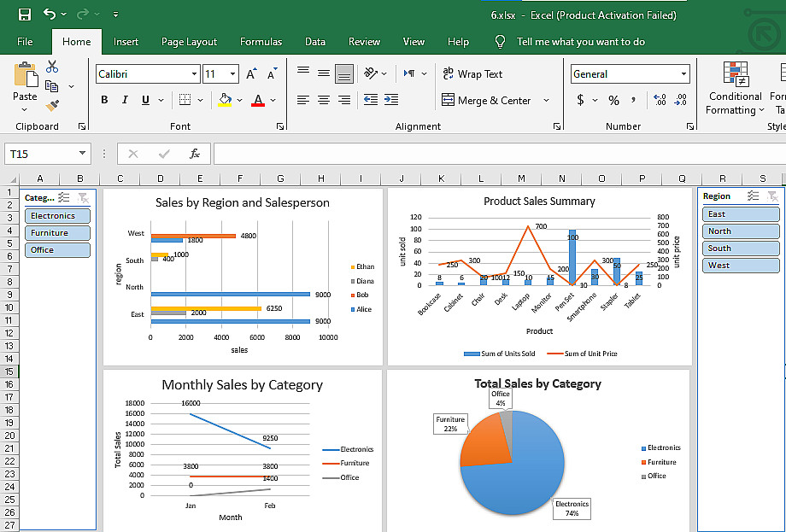Open Font settings dialog launcher
Viewport: 786px width, 532px height.
tap(279, 126)
